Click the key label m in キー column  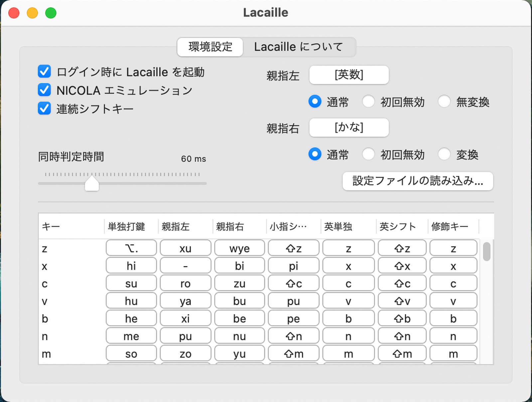[46, 354]
